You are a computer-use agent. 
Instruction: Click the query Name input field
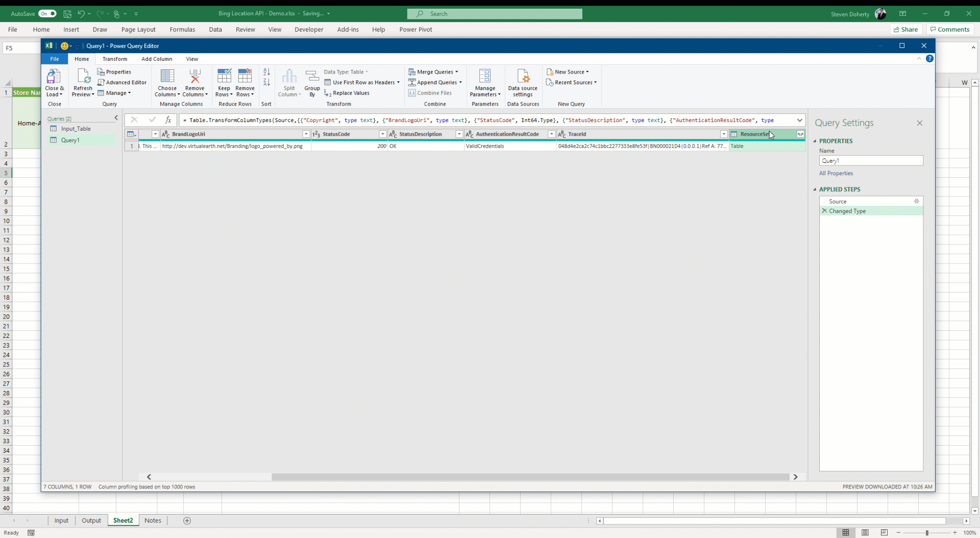pyautogui.click(x=871, y=161)
